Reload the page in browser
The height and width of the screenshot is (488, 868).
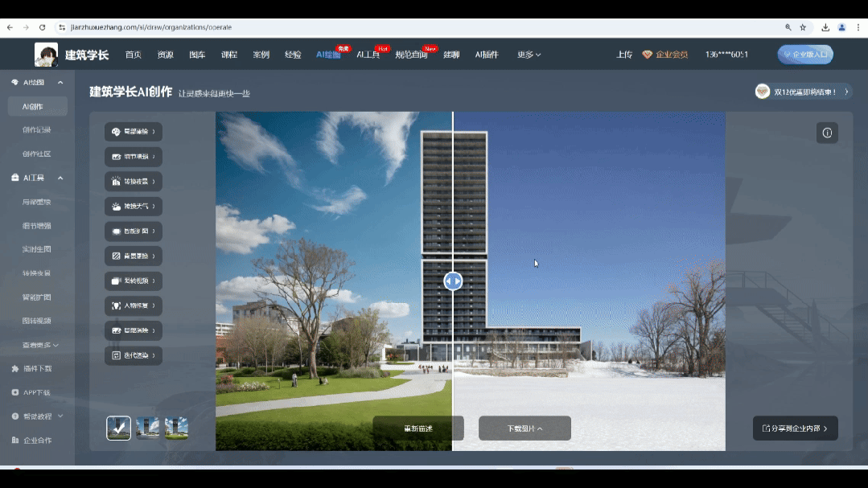[42, 27]
